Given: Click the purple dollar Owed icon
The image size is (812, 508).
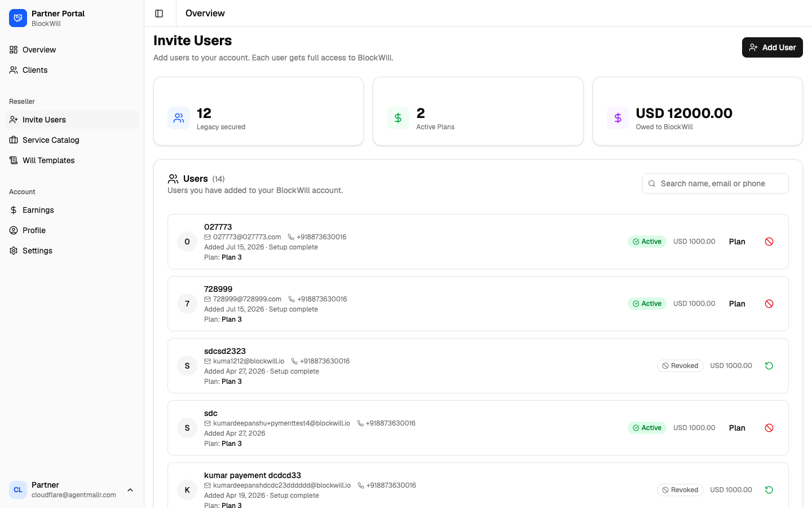Looking at the screenshot, I should pos(618,118).
